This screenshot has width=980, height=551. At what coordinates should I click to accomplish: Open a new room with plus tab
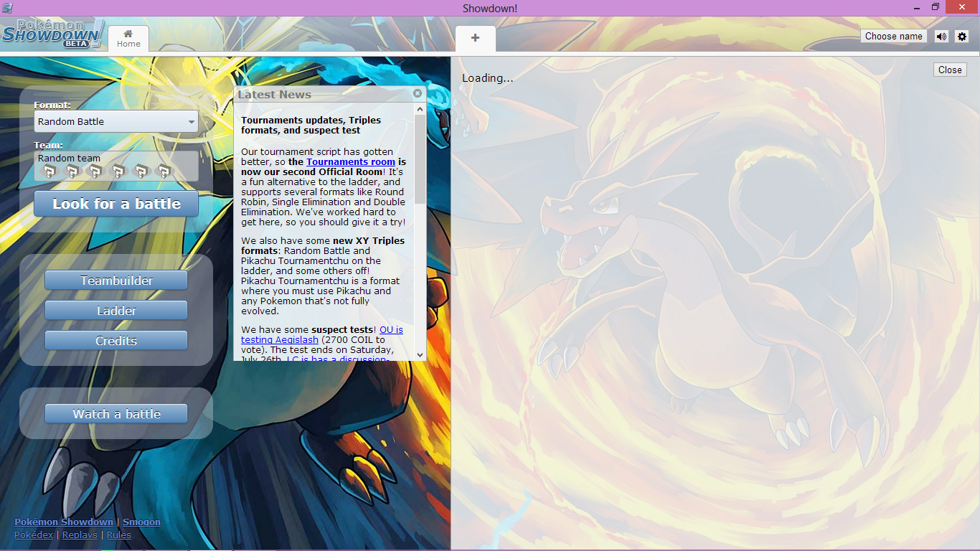pos(476,39)
